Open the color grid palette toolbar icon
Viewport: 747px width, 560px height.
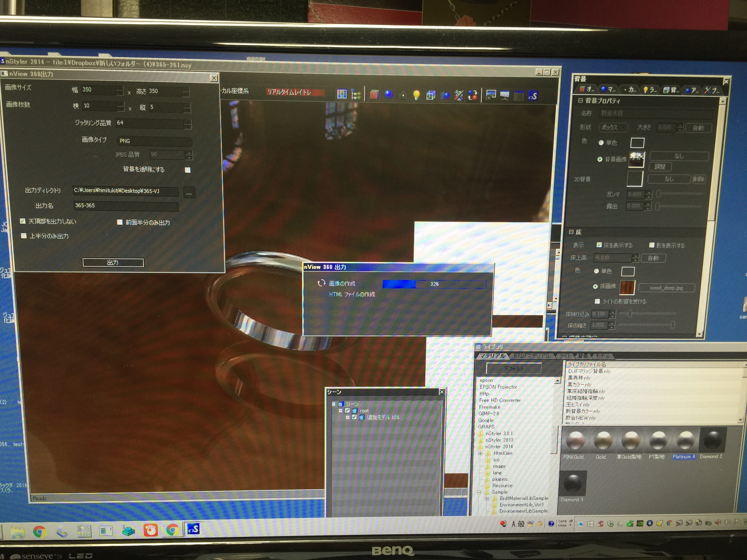tap(342, 94)
